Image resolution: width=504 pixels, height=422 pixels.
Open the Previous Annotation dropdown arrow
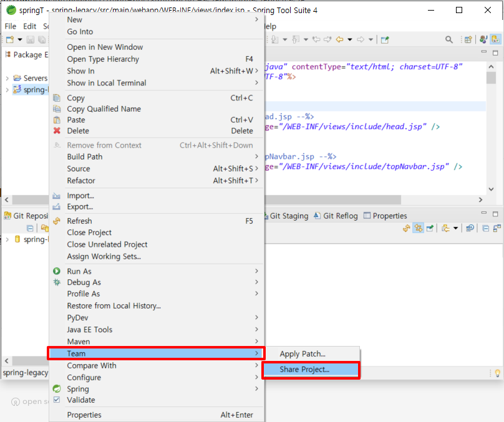click(306, 39)
